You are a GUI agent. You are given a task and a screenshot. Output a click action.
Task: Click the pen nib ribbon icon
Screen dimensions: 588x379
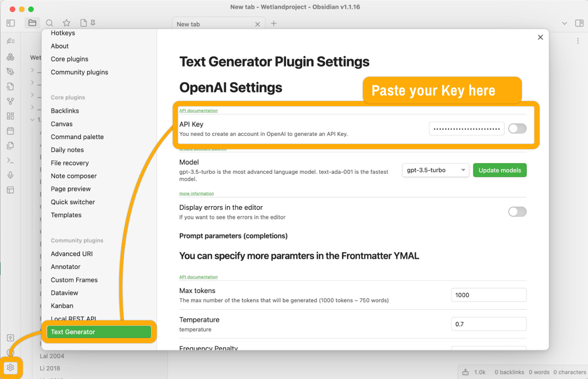[11, 72]
